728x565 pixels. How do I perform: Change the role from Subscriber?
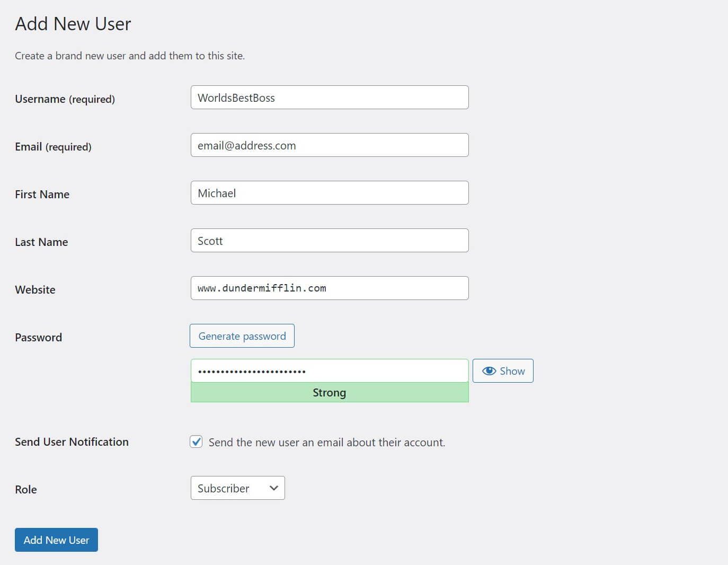tap(237, 488)
